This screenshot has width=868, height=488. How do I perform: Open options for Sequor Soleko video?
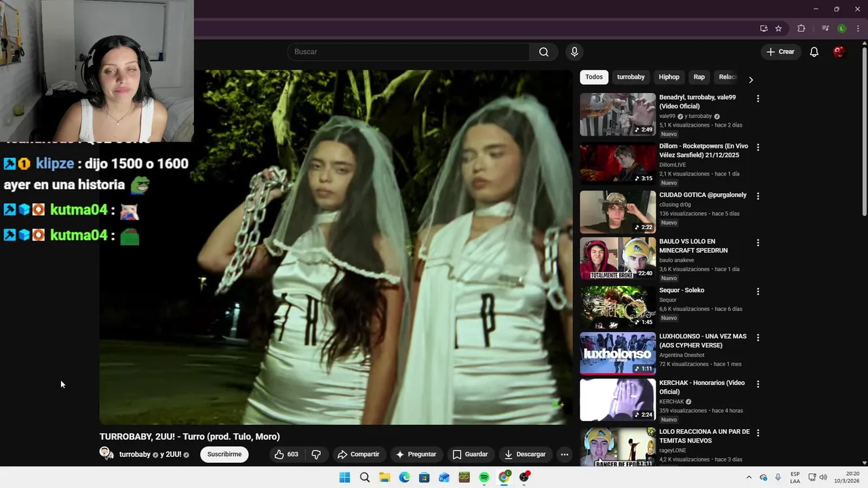tap(757, 291)
